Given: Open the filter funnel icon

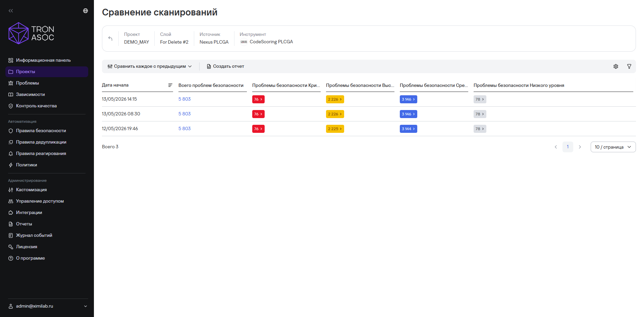Looking at the screenshot, I should click(629, 66).
